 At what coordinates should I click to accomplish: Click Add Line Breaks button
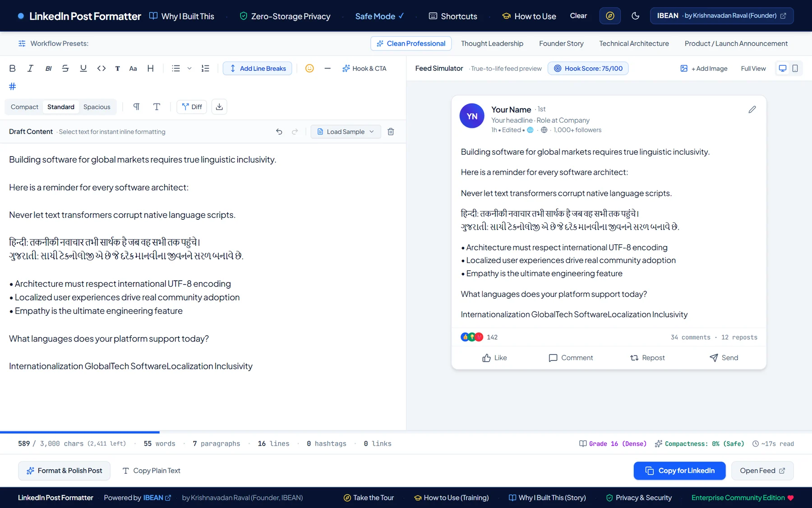click(258, 69)
